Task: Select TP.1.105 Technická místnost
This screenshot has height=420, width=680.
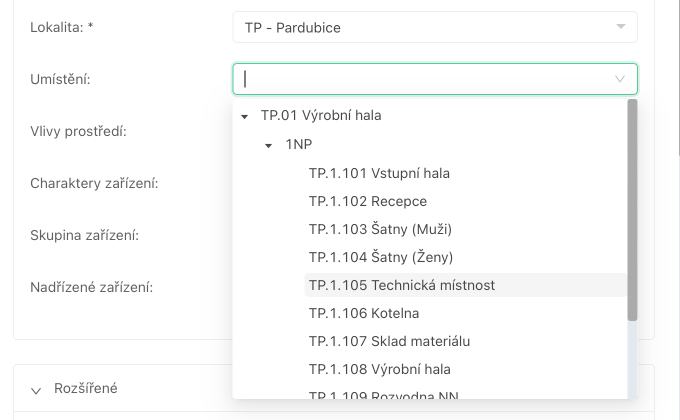Action: [401, 285]
